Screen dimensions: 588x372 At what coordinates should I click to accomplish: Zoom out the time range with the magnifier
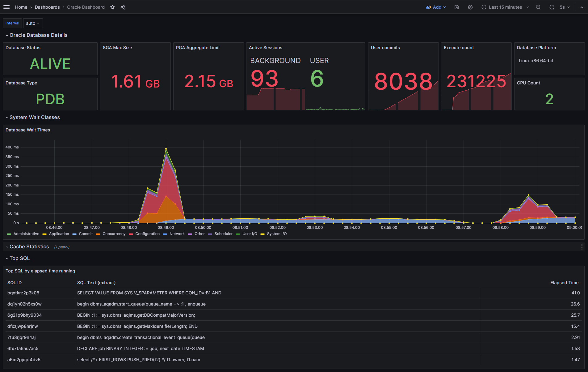538,7
